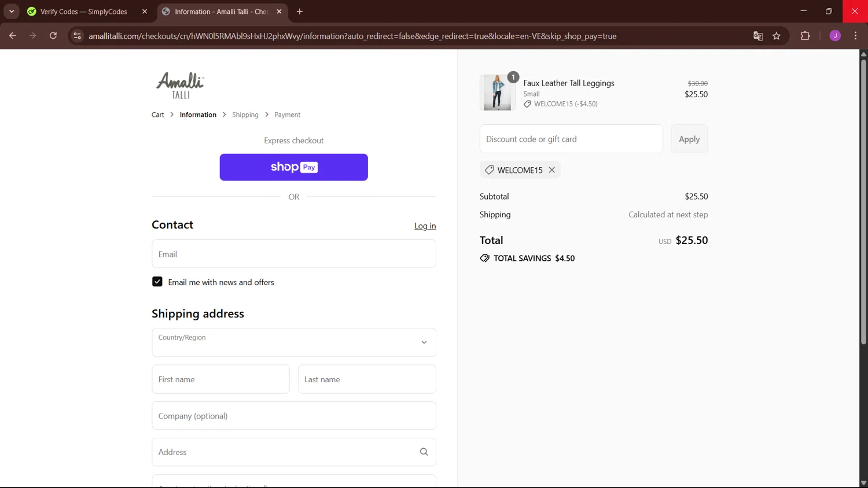Click the Faux Leather Tall Leggings title
The image size is (868, 488).
569,83
